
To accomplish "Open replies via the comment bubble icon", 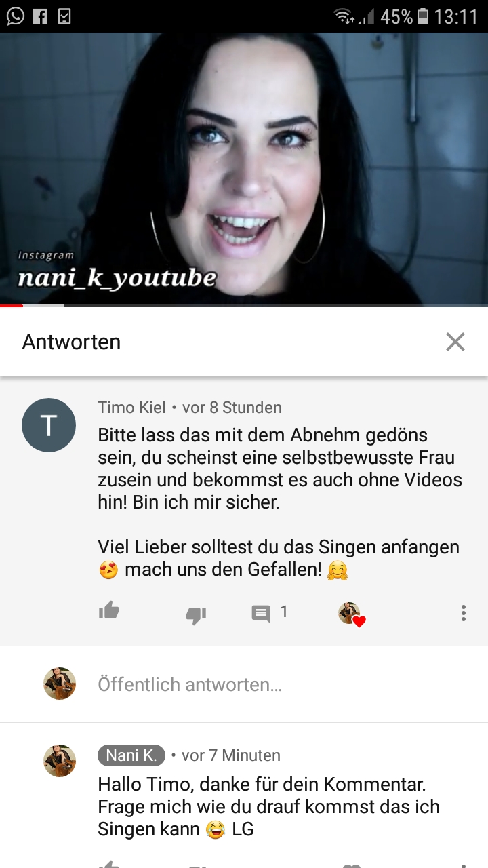I will pos(261,614).
